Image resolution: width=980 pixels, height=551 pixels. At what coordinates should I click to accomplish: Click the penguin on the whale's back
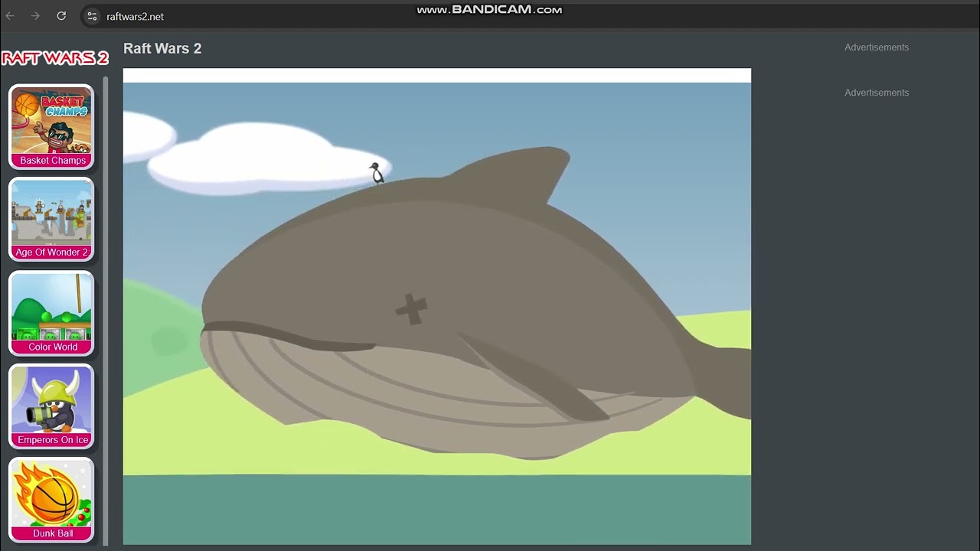(376, 173)
